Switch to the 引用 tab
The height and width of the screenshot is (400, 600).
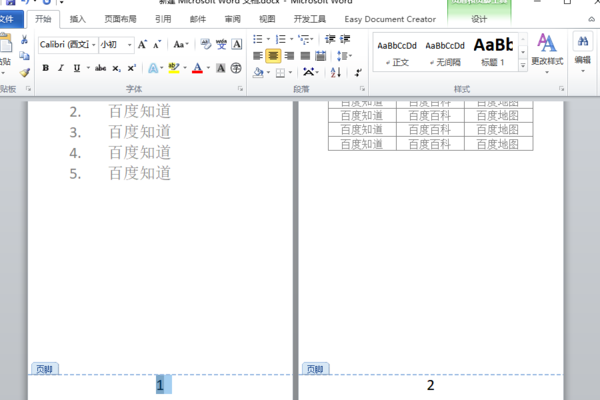click(163, 19)
